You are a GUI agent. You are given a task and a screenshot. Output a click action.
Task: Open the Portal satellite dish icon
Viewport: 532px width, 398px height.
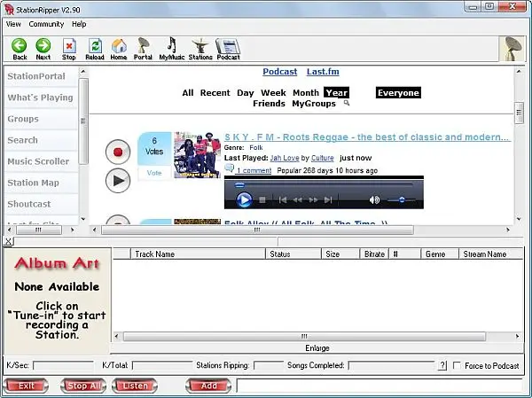(x=143, y=49)
